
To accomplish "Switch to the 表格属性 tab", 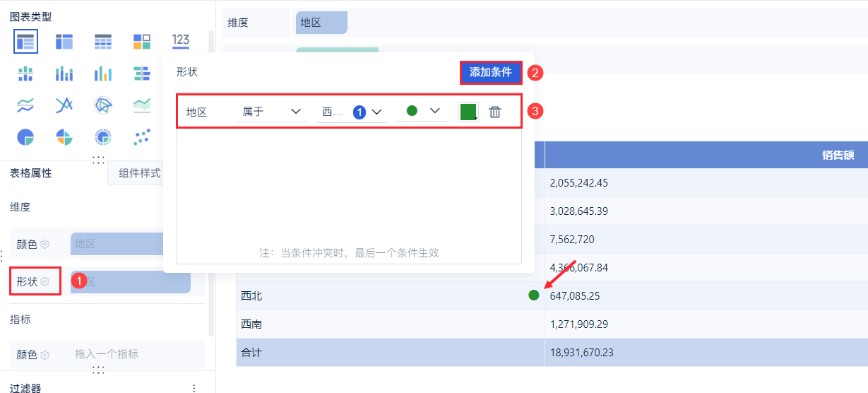I will pyautogui.click(x=30, y=173).
